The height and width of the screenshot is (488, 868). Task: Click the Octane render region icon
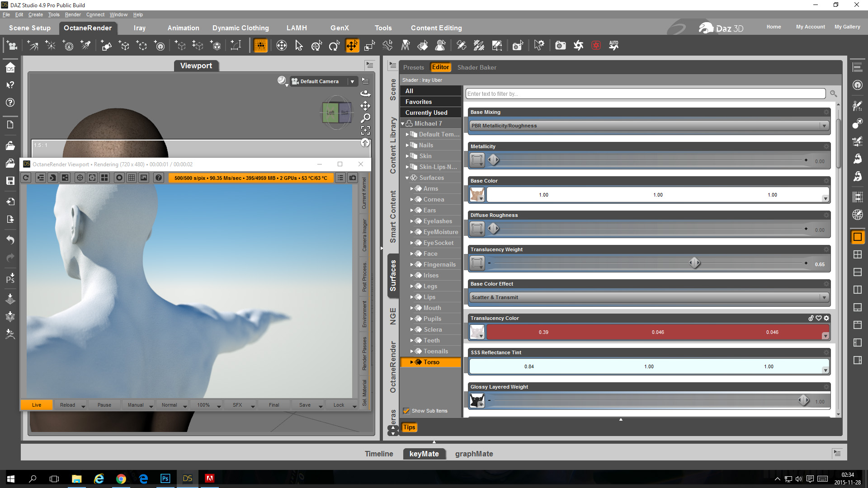tap(92, 178)
